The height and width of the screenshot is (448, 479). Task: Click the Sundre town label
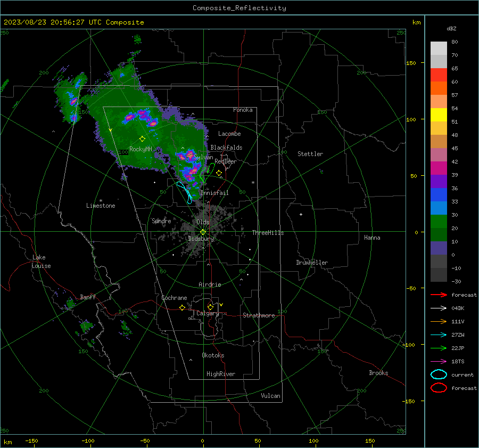(161, 221)
